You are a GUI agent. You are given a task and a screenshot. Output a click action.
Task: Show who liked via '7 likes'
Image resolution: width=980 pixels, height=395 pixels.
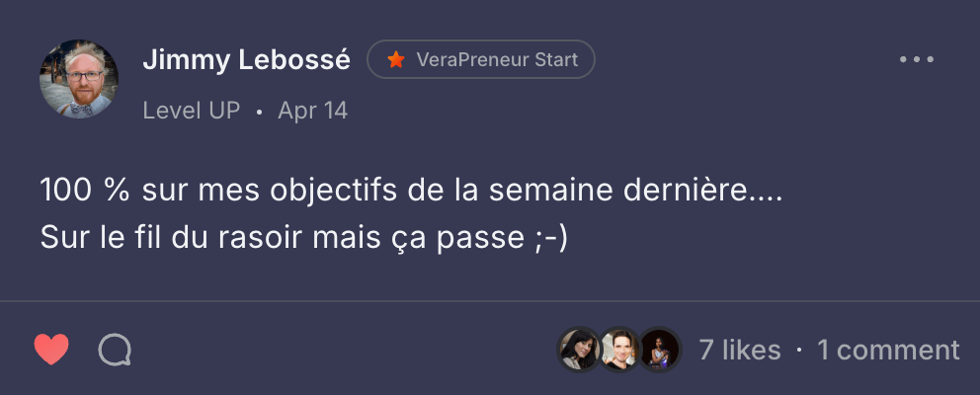coord(739,350)
